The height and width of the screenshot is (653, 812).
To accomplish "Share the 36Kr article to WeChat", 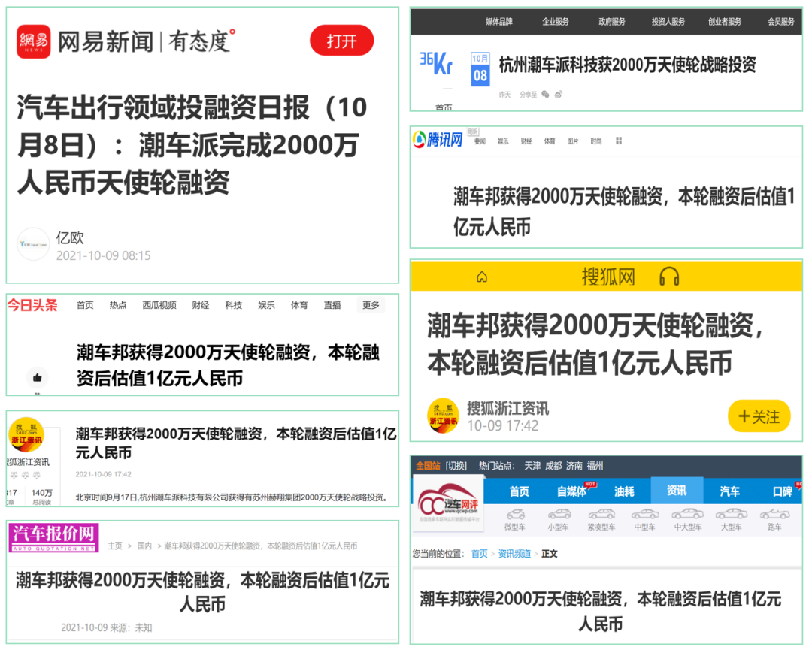I will pyautogui.click(x=545, y=94).
